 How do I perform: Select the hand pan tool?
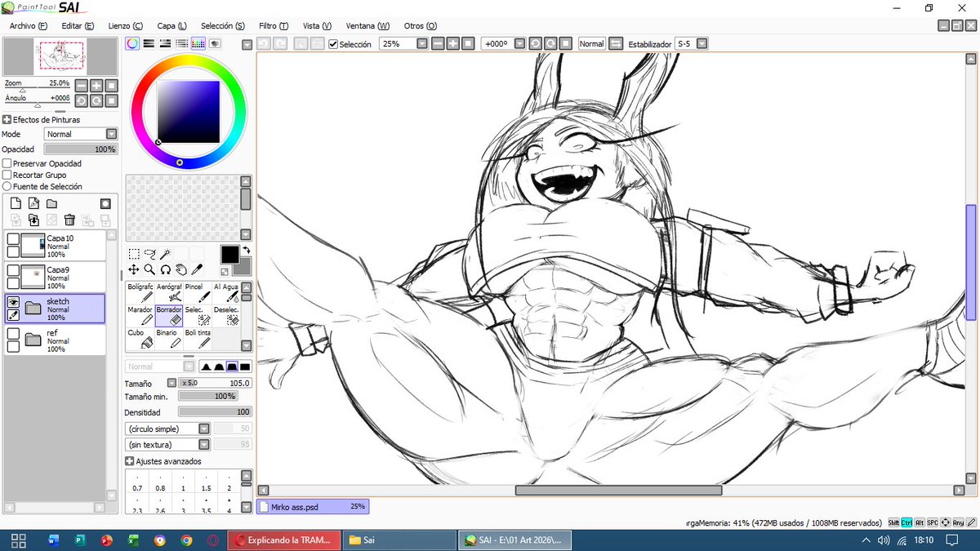pos(180,269)
